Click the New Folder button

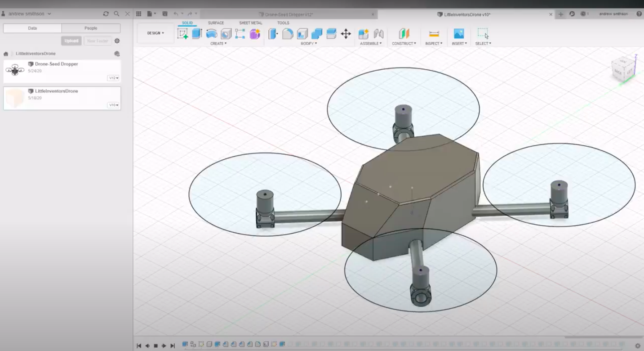click(x=98, y=41)
